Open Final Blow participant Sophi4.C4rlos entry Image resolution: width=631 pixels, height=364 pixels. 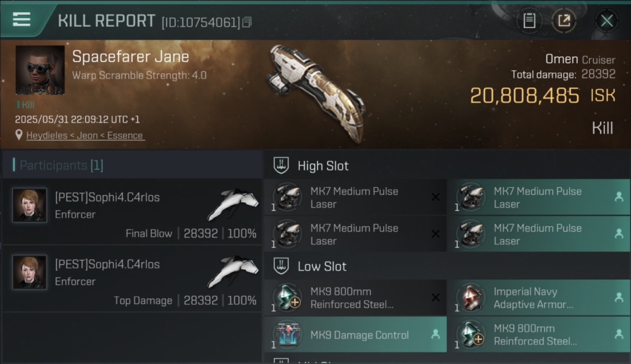(132, 212)
